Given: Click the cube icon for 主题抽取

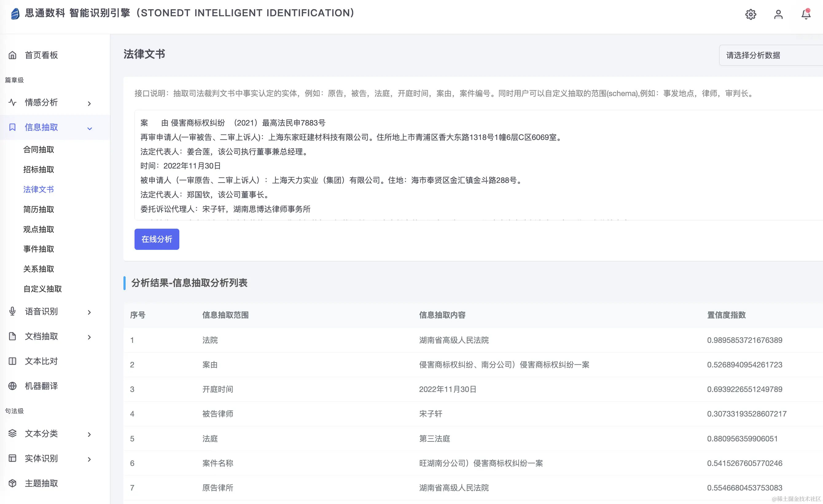Looking at the screenshot, I should 12,483.
